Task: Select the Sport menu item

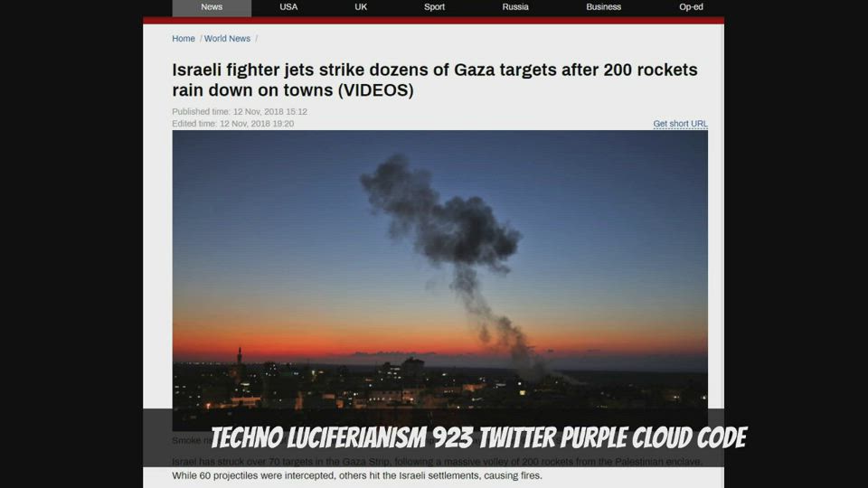Action: tap(434, 7)
